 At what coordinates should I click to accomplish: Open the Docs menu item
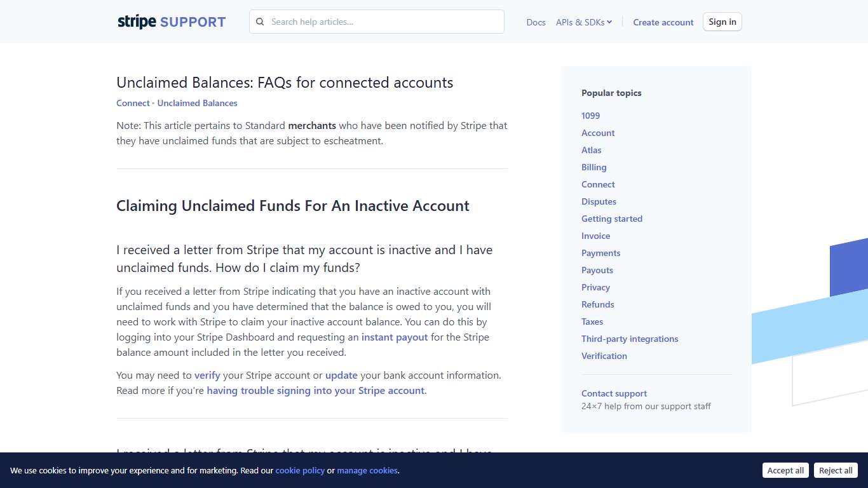536,22
